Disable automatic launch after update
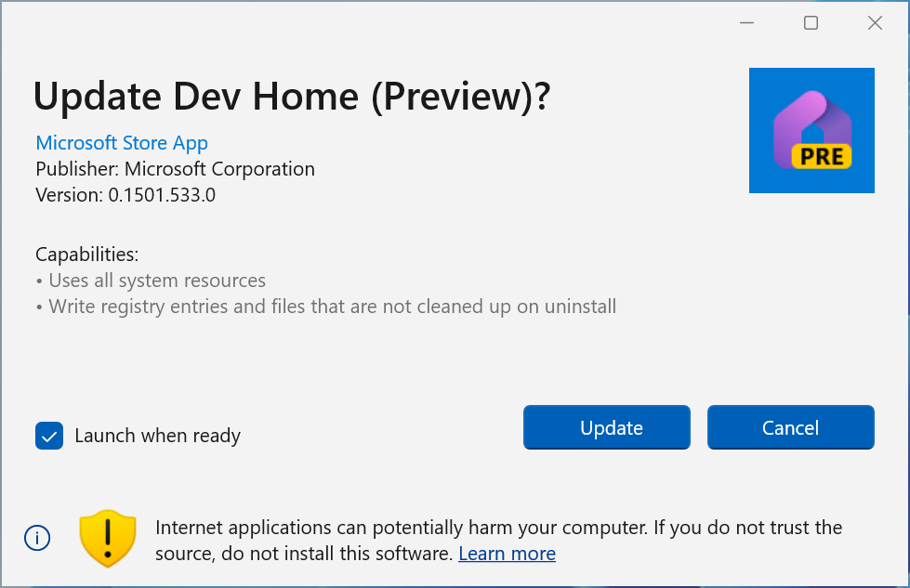 49,435
